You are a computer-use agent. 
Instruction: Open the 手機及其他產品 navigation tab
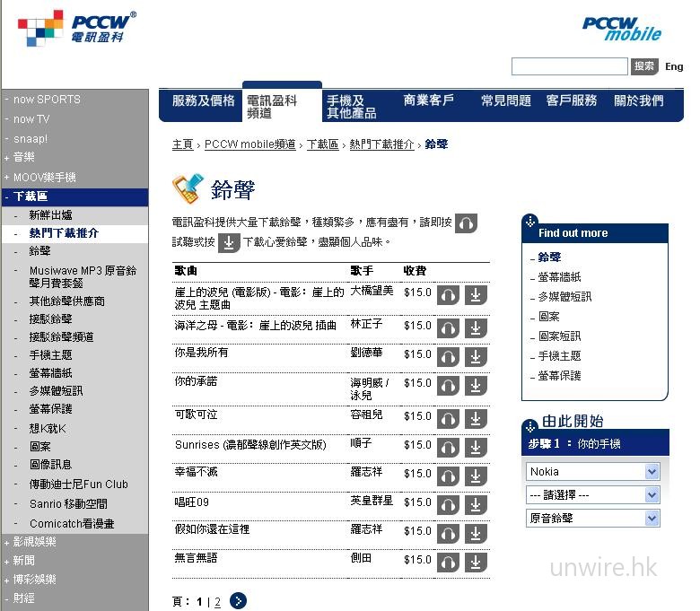click(351, 107)
